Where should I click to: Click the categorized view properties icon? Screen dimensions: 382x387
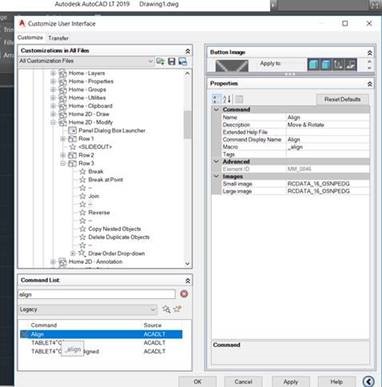click(x=216, y=99)
